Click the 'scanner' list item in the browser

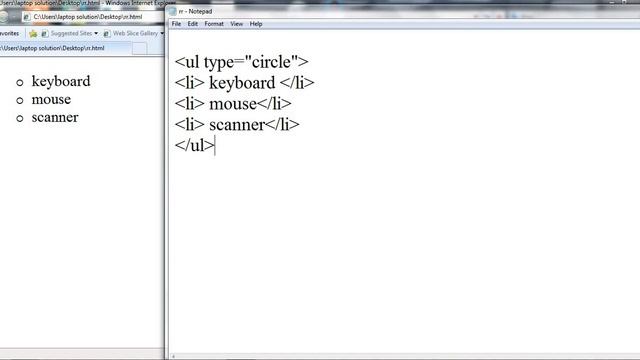point(55,118)
